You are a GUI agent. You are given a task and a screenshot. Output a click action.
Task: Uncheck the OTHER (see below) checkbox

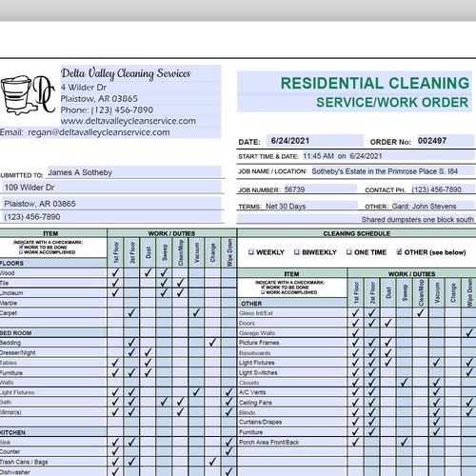(399, 252)
